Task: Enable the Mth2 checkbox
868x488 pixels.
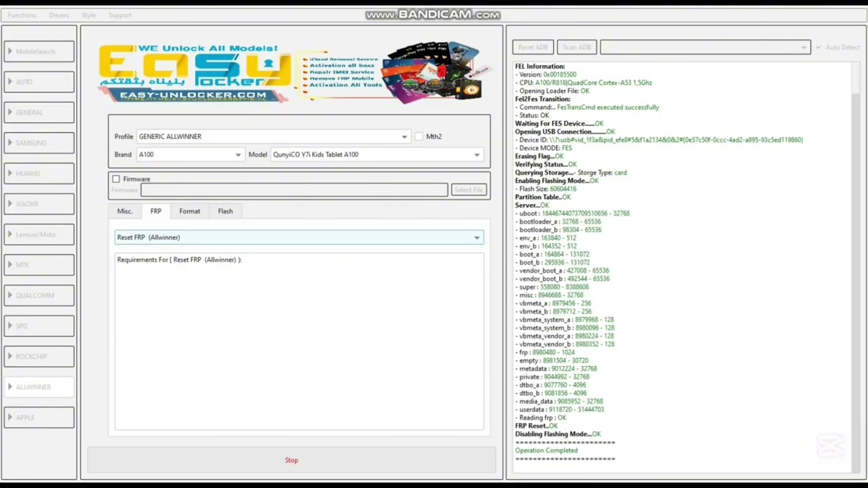Action: coord(419,136)
